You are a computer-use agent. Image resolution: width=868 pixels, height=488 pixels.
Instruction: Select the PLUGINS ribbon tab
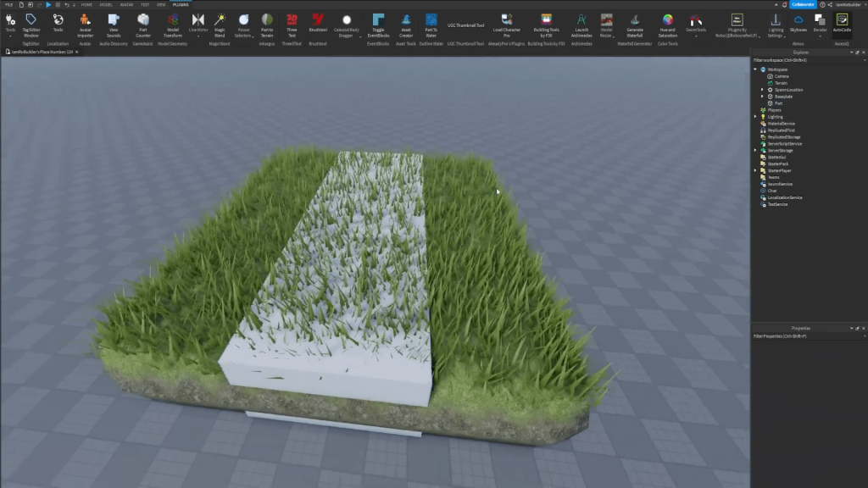[x=181, y=4]
